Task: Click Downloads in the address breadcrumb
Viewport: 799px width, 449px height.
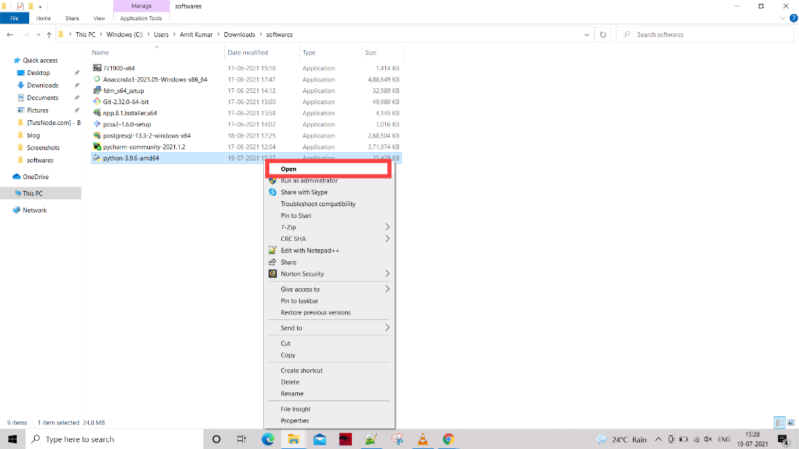Action: (239, 35)
